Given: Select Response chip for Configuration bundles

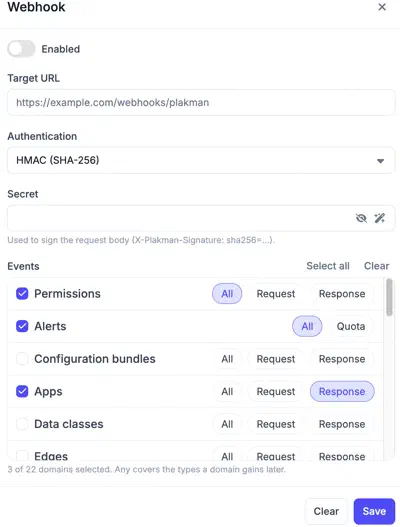Looking at the screenshot, I should (x=342, y=359).
